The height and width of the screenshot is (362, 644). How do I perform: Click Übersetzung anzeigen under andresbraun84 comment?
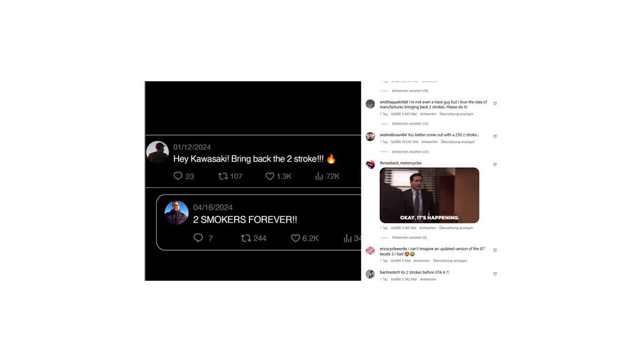tap(458, 142)
